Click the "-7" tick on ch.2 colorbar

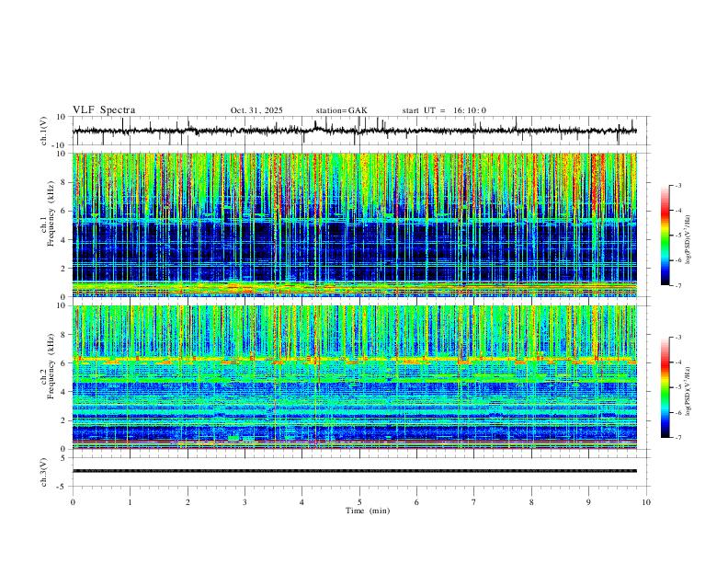point(677,438)
